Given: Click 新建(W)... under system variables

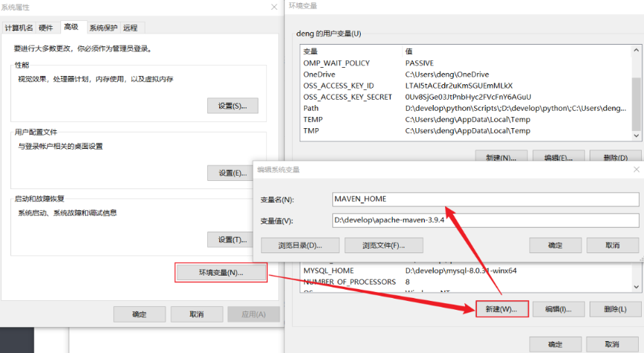Looking at the screenshot, I should pos(502,309).
